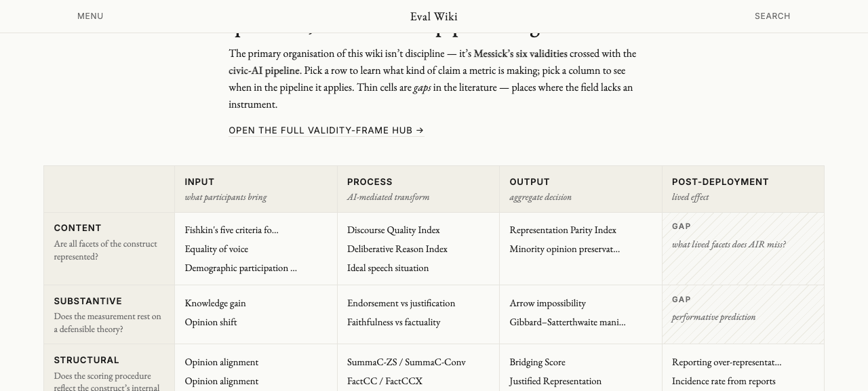Go to Eval Wiki home title
Viewport: 868px width, 391px height.
(434, 16)
